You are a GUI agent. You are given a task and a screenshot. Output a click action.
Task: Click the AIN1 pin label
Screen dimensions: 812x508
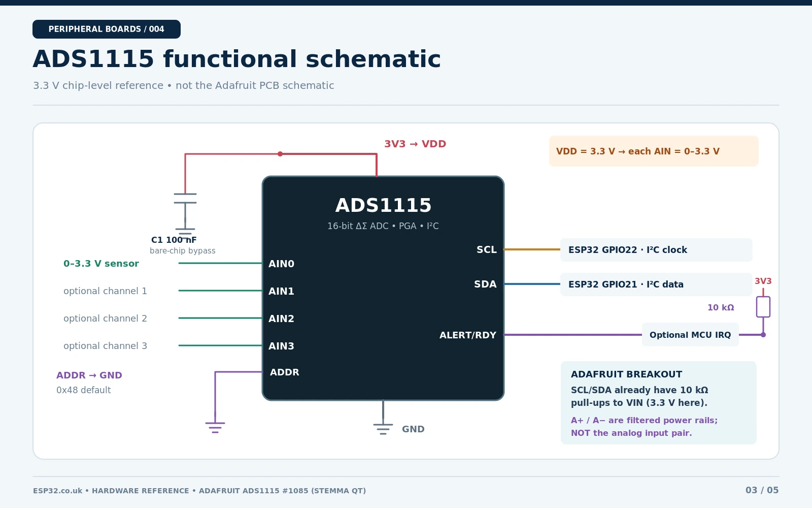point(281,291)
